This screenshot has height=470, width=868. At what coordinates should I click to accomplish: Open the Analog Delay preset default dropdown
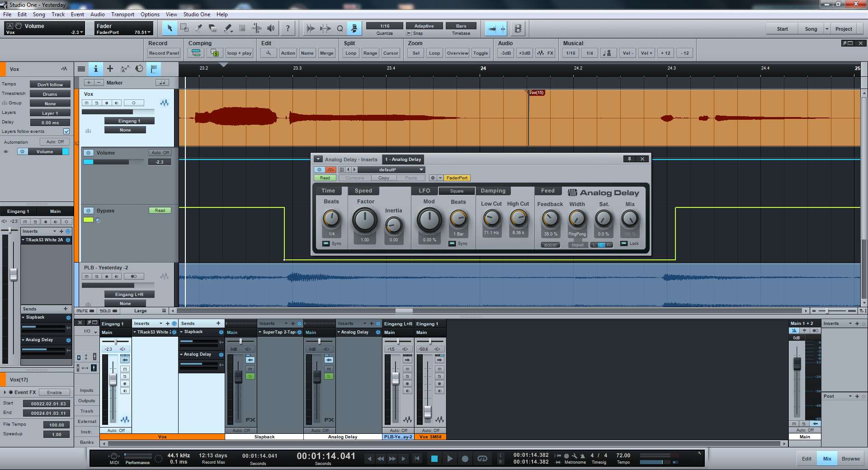pos(392,169)
